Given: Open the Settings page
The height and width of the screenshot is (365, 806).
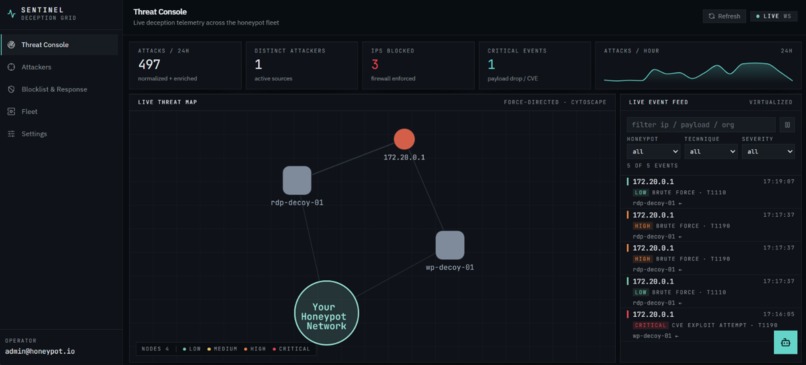Looking at the screenshot, I should pyautogui.click(x=60, y=134).
